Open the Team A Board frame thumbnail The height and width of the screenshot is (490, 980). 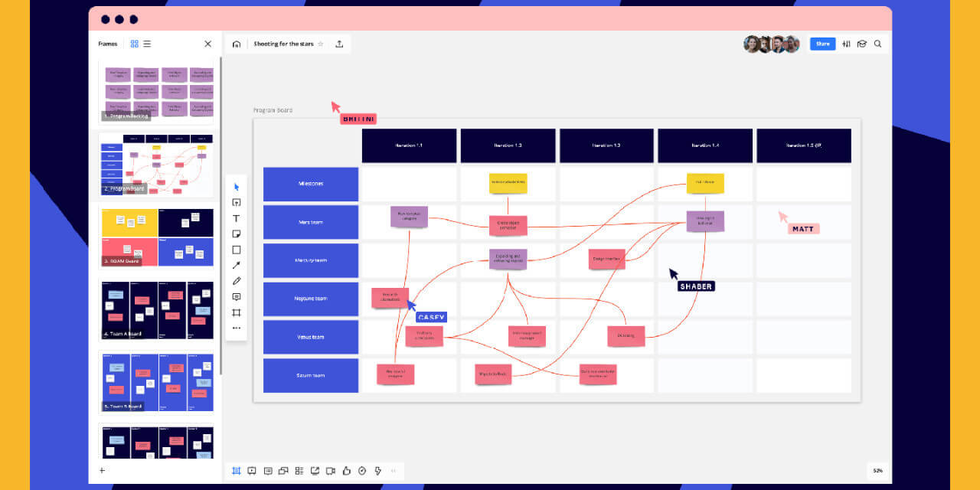pos(157,309)
